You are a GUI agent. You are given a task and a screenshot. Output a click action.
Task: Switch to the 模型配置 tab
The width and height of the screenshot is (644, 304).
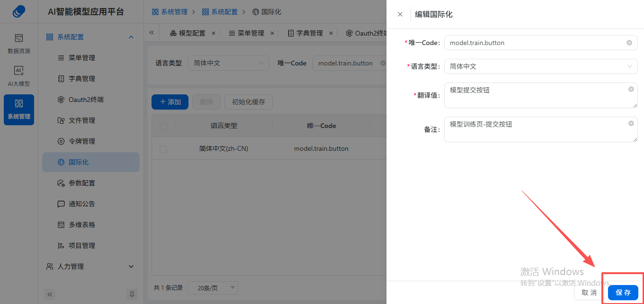pos(188,33)
